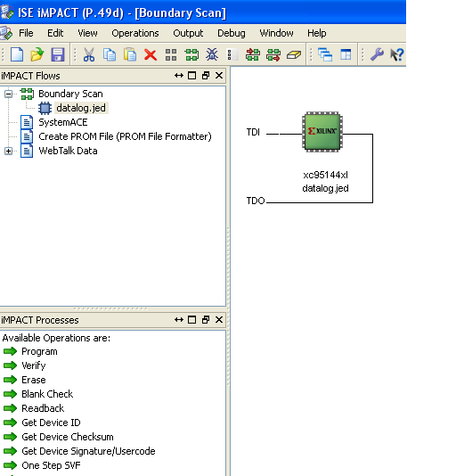Open the Help menu
The width and height of the screenshot is (456, 476).
317,33
